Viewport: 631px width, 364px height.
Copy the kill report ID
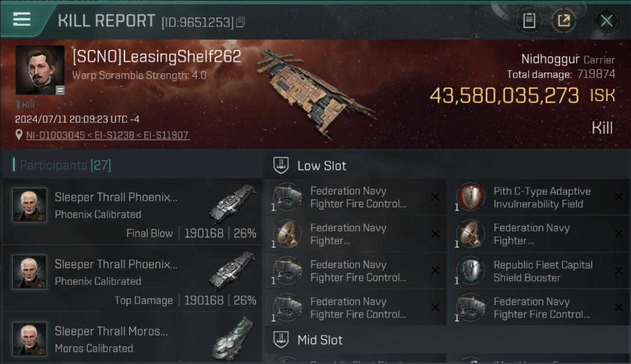click(241, 22)
